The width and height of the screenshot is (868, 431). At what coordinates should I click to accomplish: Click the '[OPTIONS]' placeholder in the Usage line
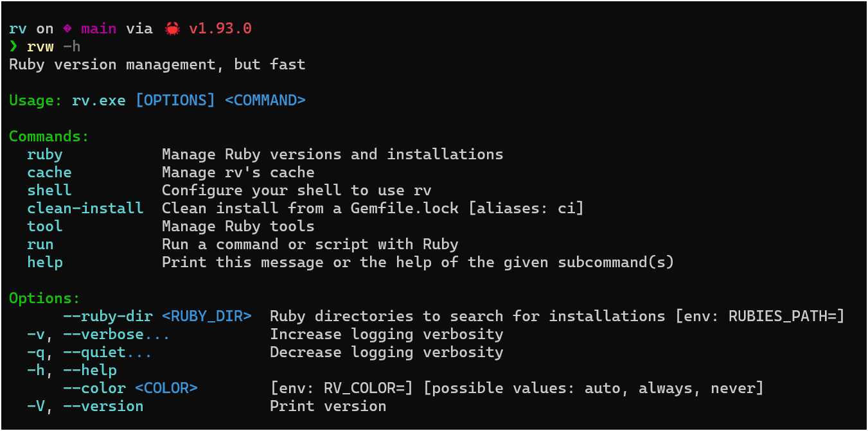(x=175, y=101)
